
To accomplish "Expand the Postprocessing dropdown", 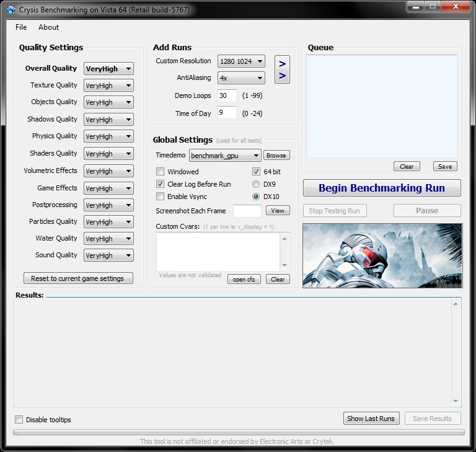I will [108, 205].
